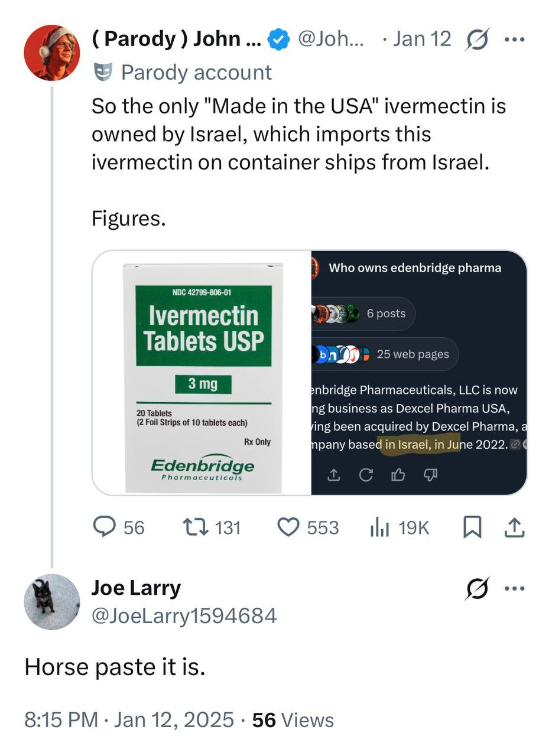Screen dimensions: 552x756
Task: Click the thumbs-up icon in the Grok screenshot
Action: click(x=398, y=474)
